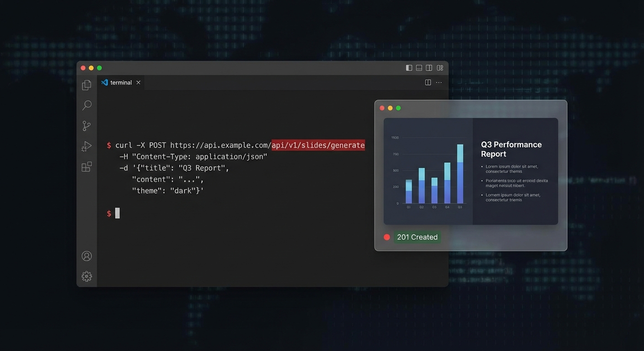Click the 201 Created status badge
Viewport: 644px width, 351px height.
point(417,237)
